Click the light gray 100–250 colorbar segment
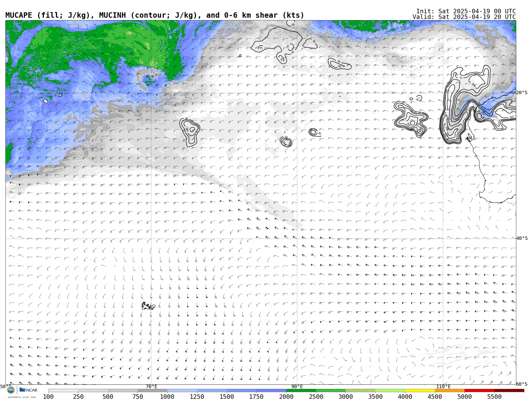The height and width of the screenshot is (400, 532). tap(63, 391)
